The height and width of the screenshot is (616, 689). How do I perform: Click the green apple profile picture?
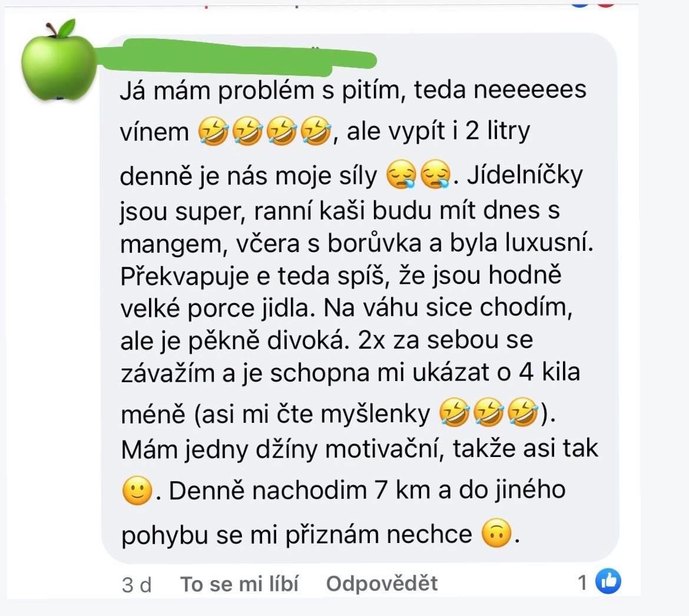click(58, 60)
